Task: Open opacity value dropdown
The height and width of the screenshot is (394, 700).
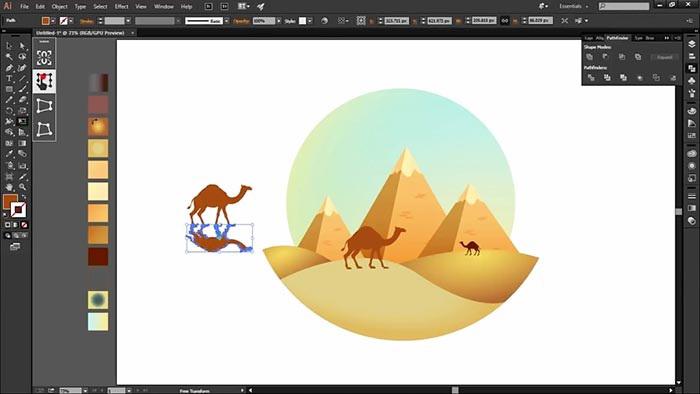Action: coord(279,21)
